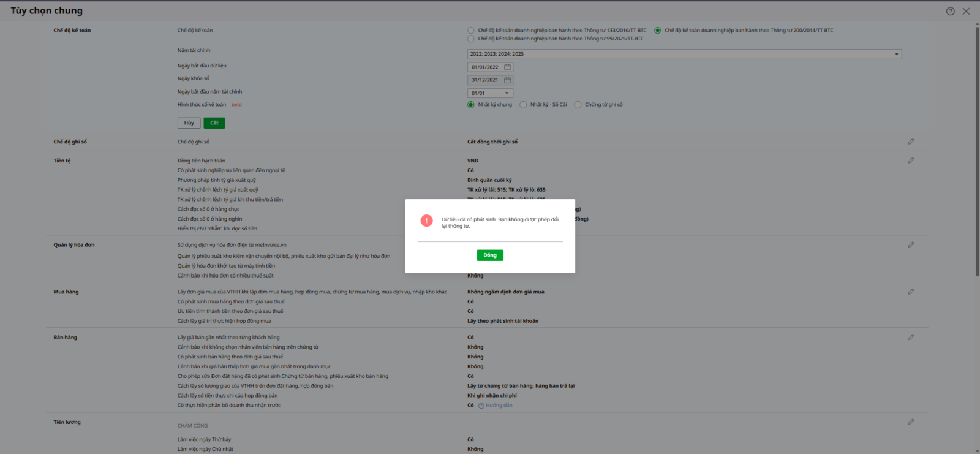This screenshot has width=980, height=454.
Task: Pick the Chứng từ ghi sổ radio option
Action: point(578,105)
